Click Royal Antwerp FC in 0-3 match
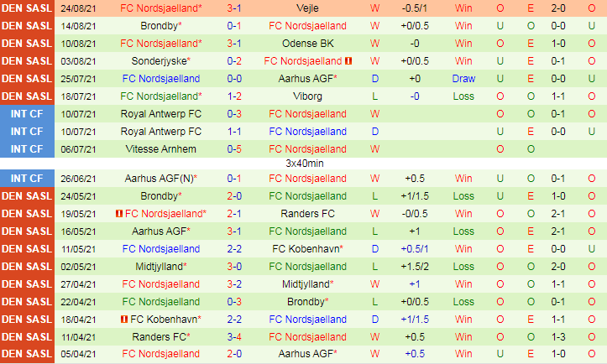 (x=160, y=114)
